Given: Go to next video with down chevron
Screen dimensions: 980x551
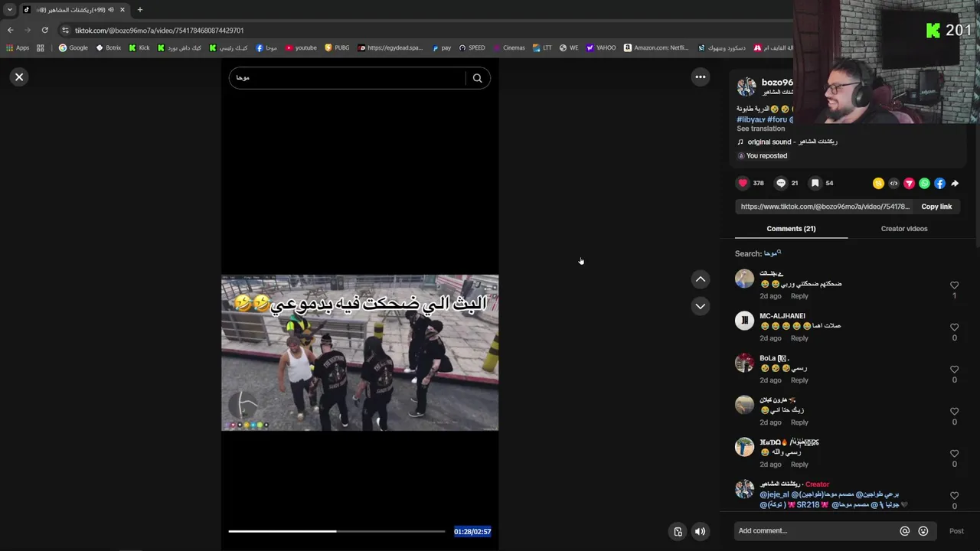Looking at the screenshot, I should click(700, 306).
